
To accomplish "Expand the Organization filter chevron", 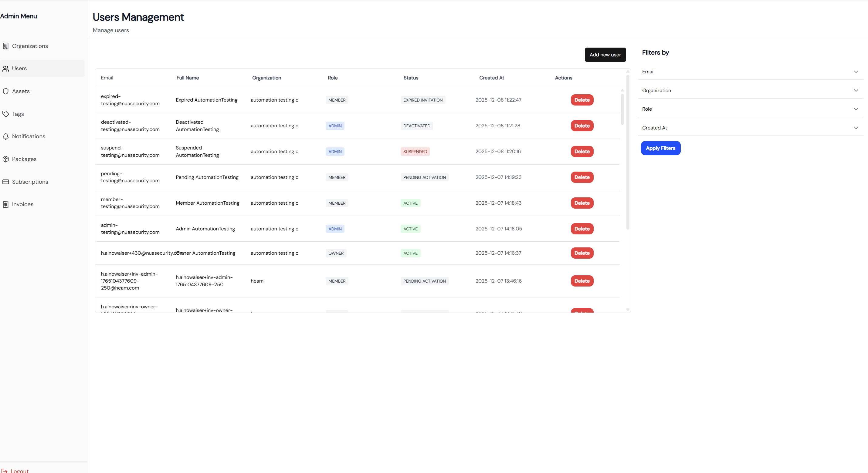I will 856,91.
